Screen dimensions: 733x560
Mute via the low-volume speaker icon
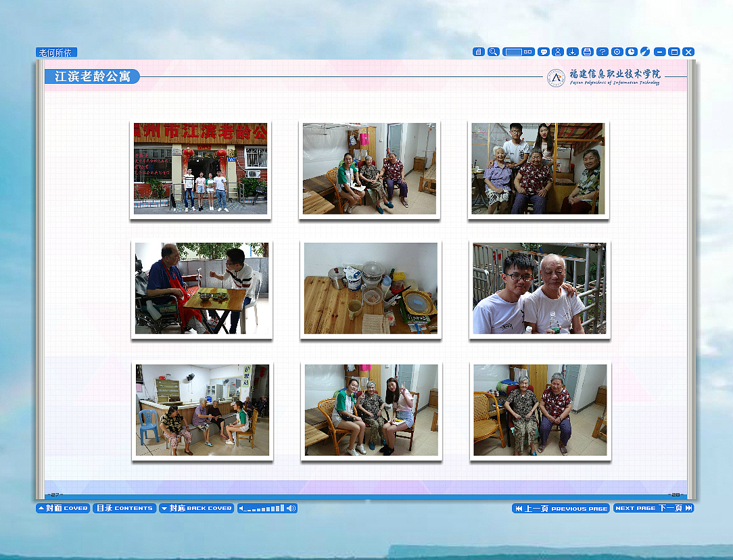(x=241, y=508)
